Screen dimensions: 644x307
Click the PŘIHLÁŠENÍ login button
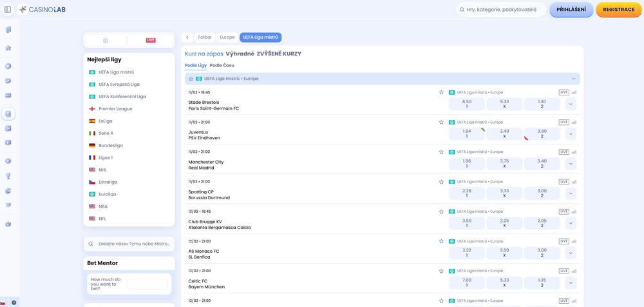(571, 10)
